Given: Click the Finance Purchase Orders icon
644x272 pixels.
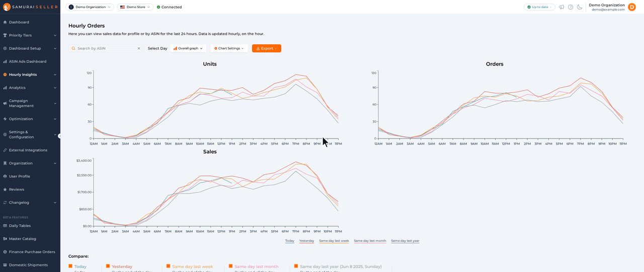Looking at the screenshot, I should [x=5, y=252].
